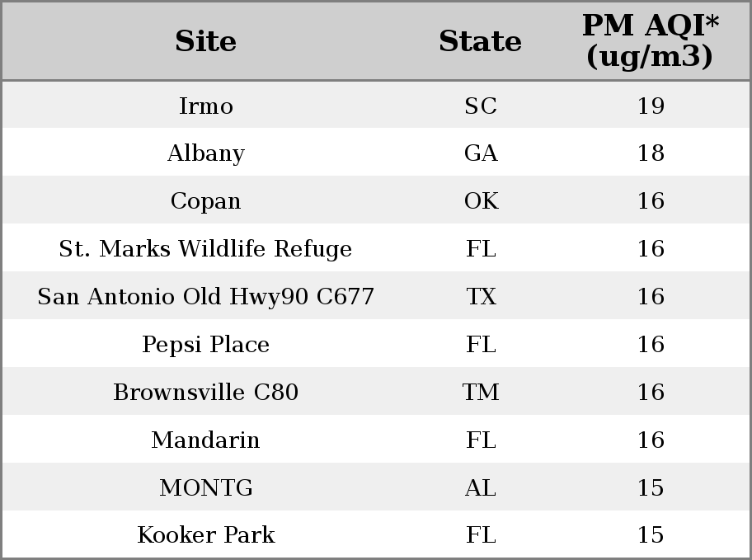Click the SC state cell
The image size is (752, 560).
481,106
